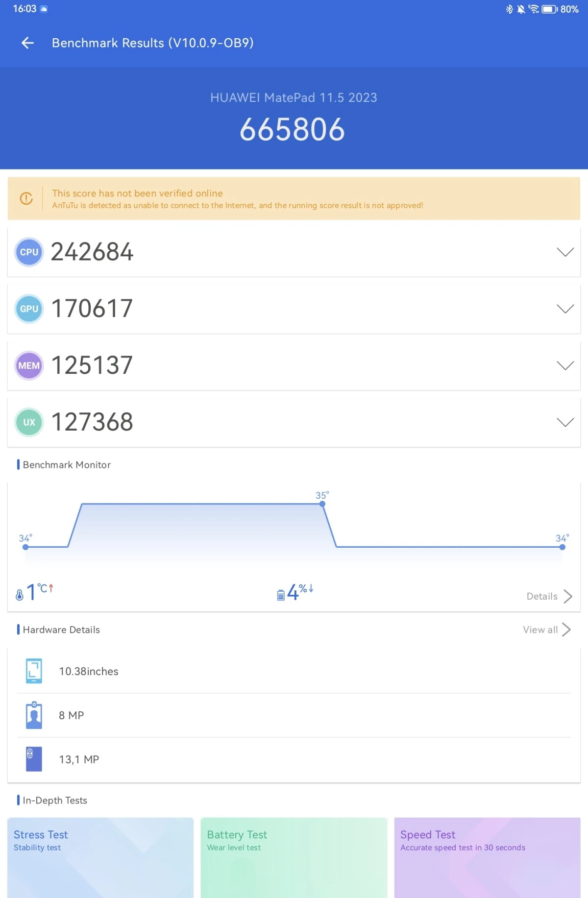Expand the GPU score details
This screenshot has width=588, height=898.
click(x=565, y=309)
